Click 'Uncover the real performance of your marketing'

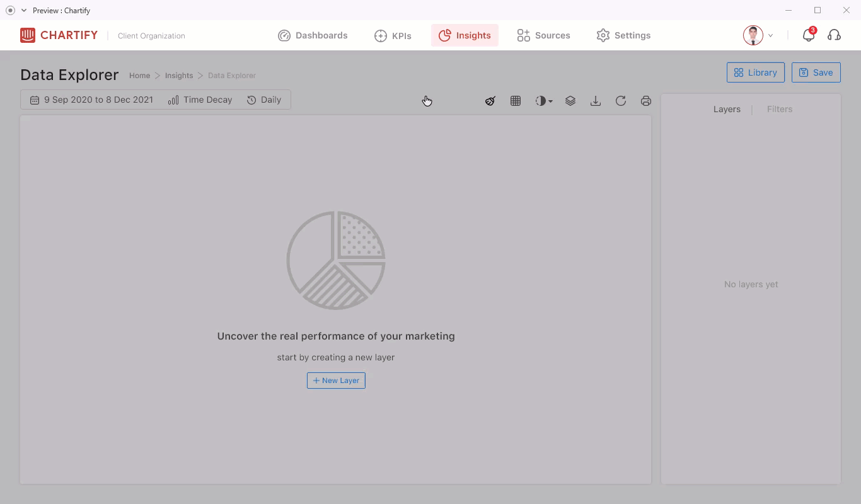coord(336,336)
